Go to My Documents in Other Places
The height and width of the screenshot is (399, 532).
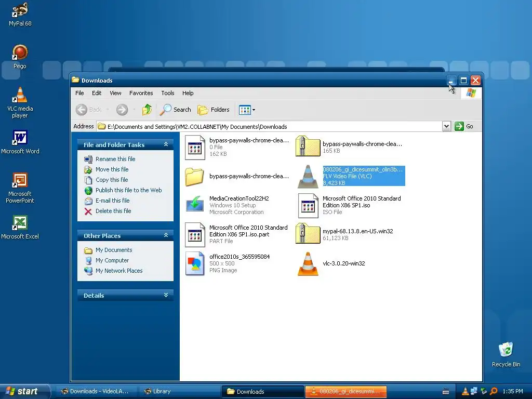(114, 250)
